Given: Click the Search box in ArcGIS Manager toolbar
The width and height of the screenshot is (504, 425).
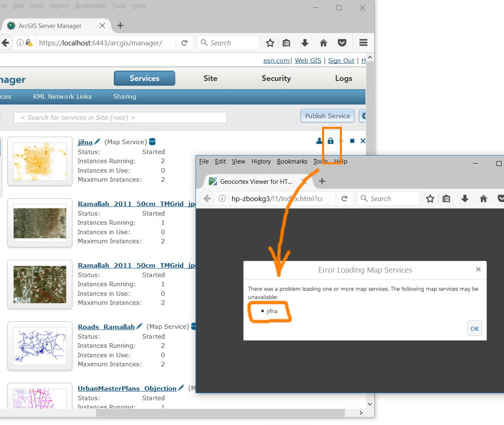Looking at the screenshot, I should pos(228,43).
